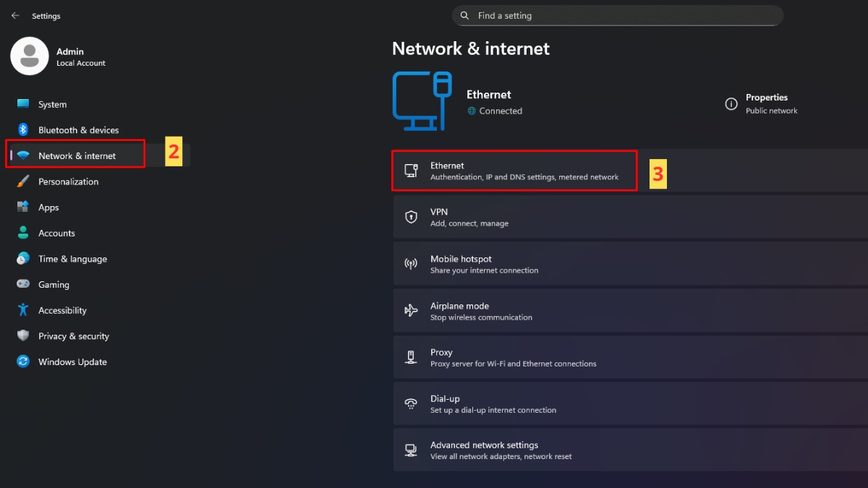This screenshot has width=868, height=488.
Task: Click the back arrow
Action: (x=14, y=15)
